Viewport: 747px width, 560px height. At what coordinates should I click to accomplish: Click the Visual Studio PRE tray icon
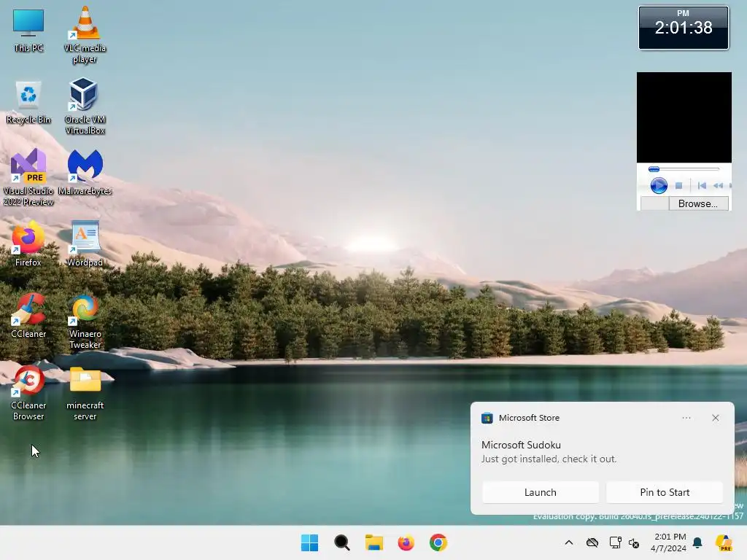(724, 542)
